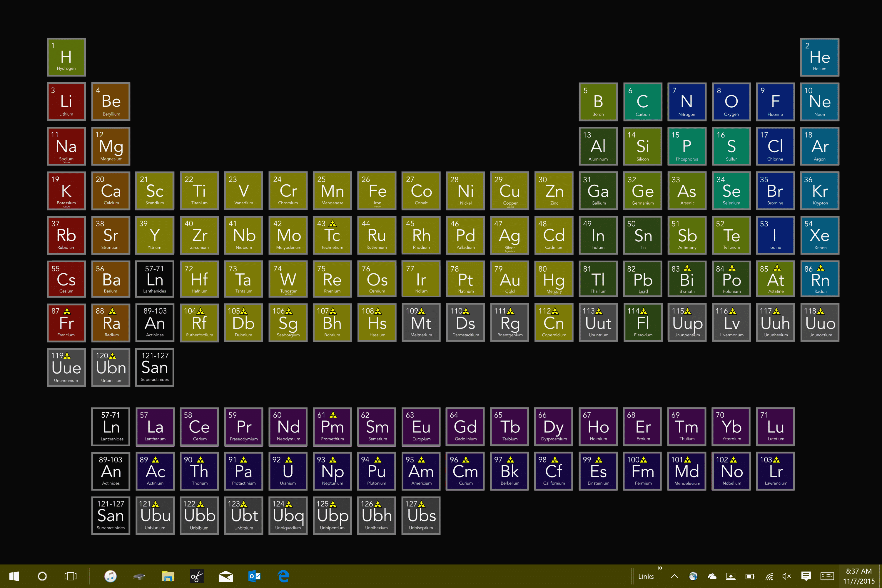Click the battery status tray icon
The image size is (882, 588).
point(750,576)
